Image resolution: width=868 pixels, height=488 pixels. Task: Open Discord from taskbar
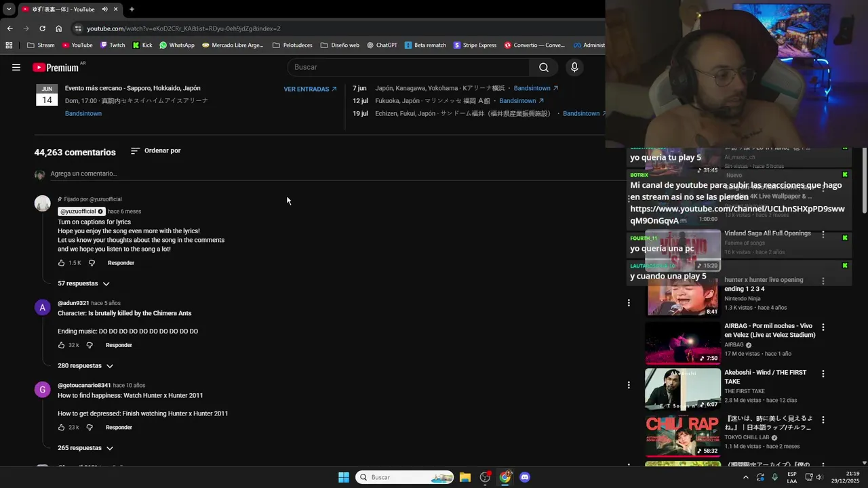coord(524,477)
